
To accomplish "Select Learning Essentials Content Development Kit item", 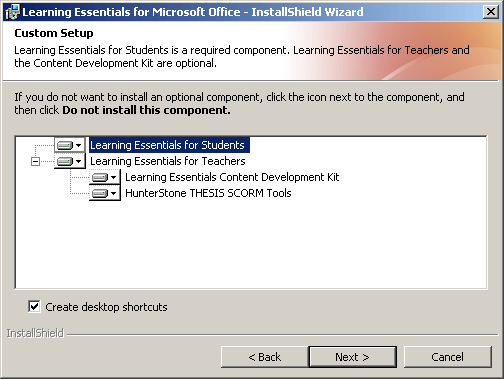I will 232,177.
